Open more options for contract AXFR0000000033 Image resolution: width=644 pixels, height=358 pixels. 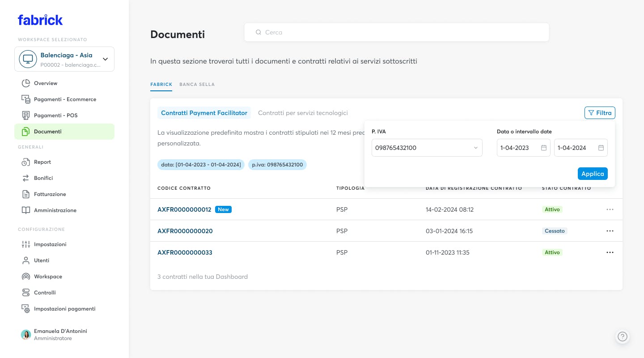[610, 252]
